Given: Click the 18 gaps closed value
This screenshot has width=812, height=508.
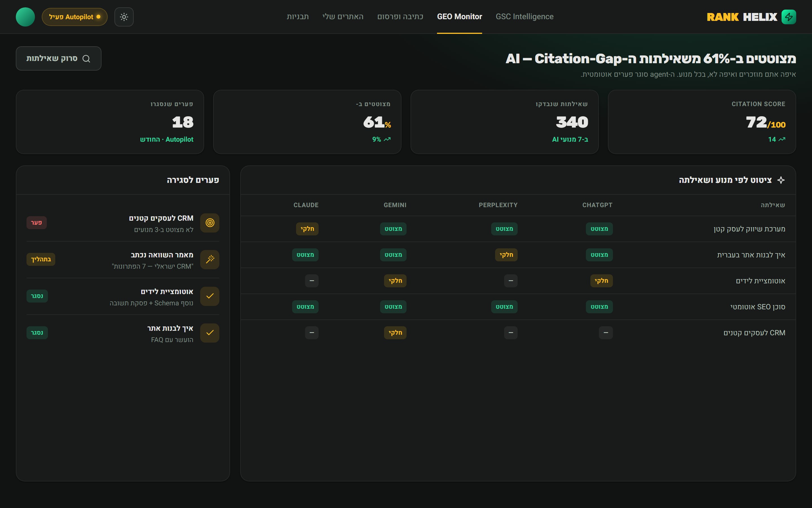Looking at the screenshot, I should (183, 122).
